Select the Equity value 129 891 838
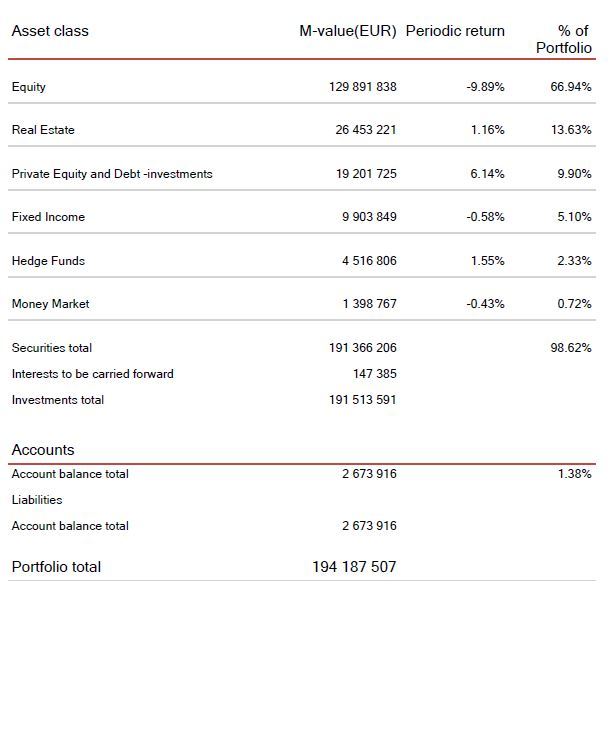This screenshot has height=744, width=611. (x=363, y=87)
